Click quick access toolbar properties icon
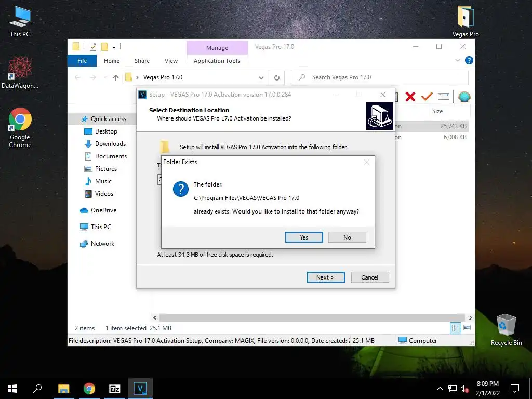The width and height of the screenshot is (532, 399). tap(92, 47)
